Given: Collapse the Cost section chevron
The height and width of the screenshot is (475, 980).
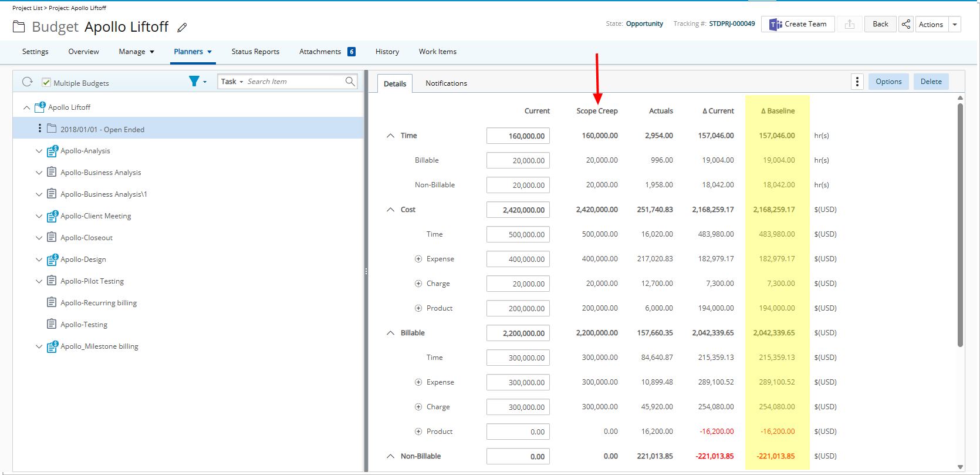Looking at the screenshot, I should (390, 210).
